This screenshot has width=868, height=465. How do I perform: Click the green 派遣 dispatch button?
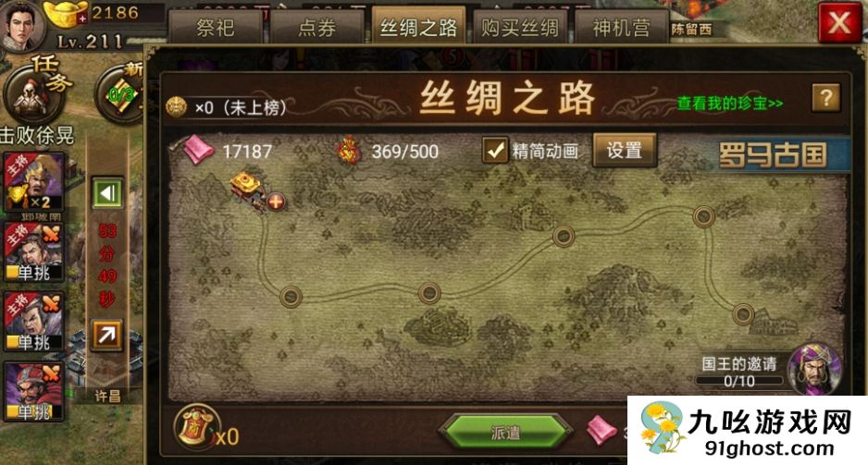(505, 432)
